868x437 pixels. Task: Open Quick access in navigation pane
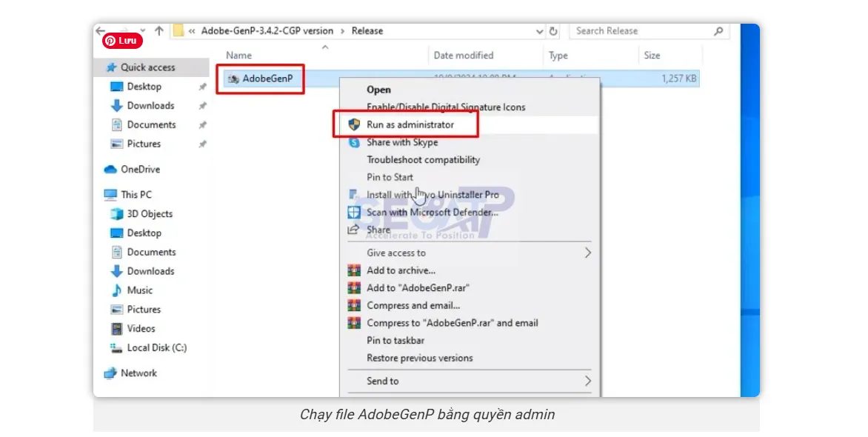(148, 67)
